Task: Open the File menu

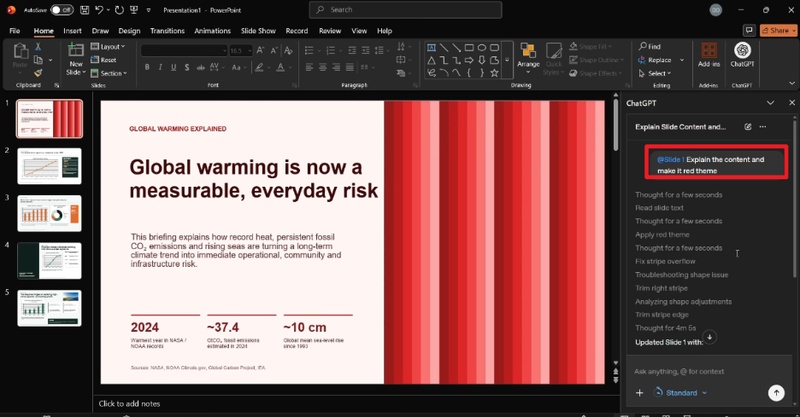Action: 15,31
